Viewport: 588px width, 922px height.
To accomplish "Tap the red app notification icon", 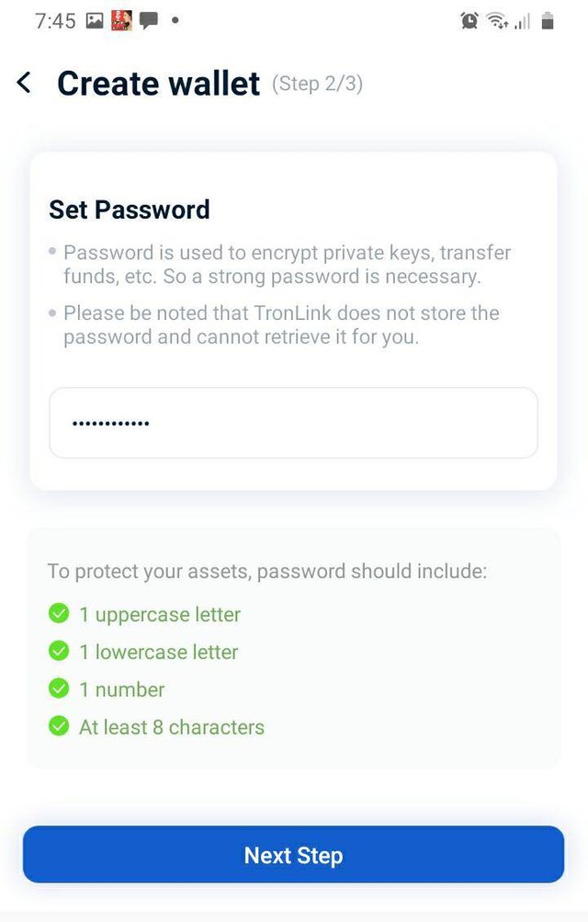I will point(121,20).
